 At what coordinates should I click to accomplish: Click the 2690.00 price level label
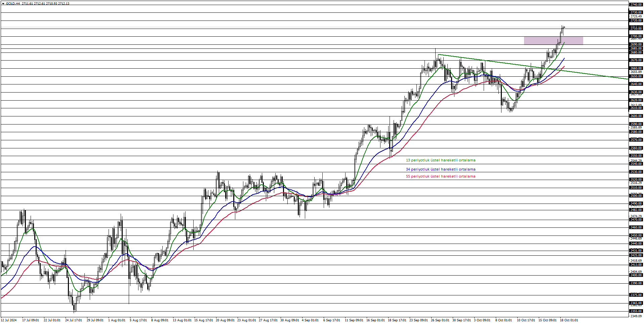636,44
